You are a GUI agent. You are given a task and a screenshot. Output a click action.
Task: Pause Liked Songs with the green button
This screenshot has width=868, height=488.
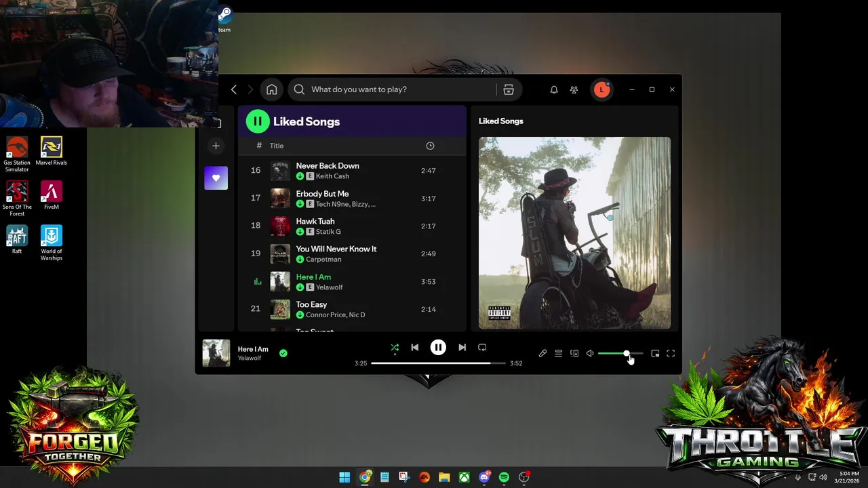[x=257, y=121]
